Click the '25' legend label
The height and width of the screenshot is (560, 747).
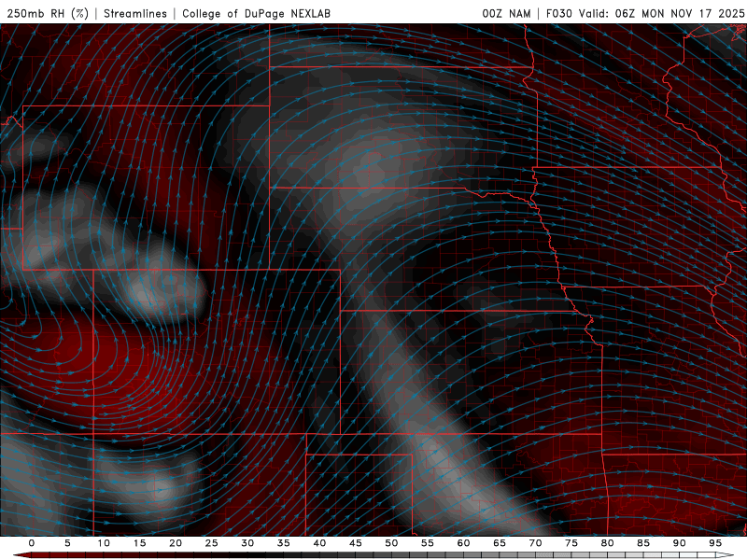(x=212, y=543)
